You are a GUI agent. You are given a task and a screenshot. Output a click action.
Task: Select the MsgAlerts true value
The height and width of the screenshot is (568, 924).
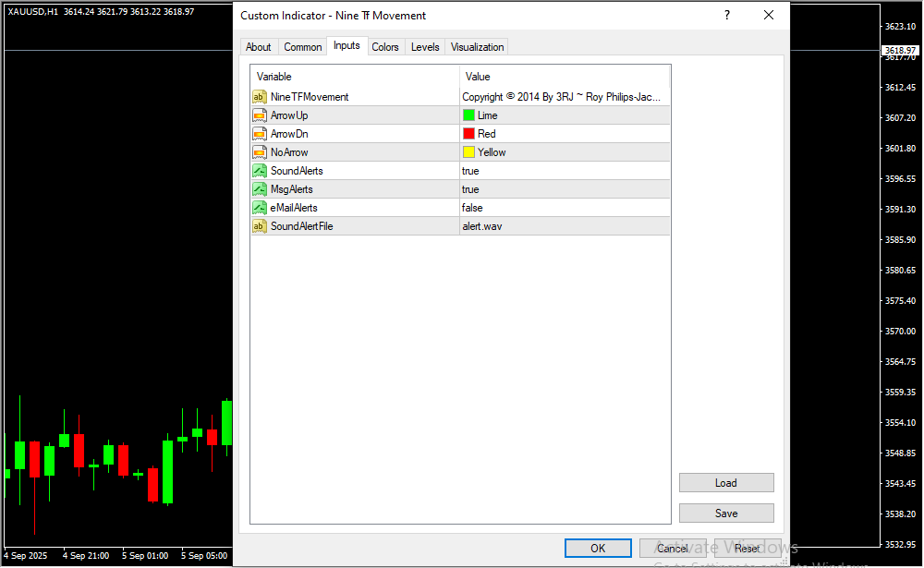coord(471,189)
